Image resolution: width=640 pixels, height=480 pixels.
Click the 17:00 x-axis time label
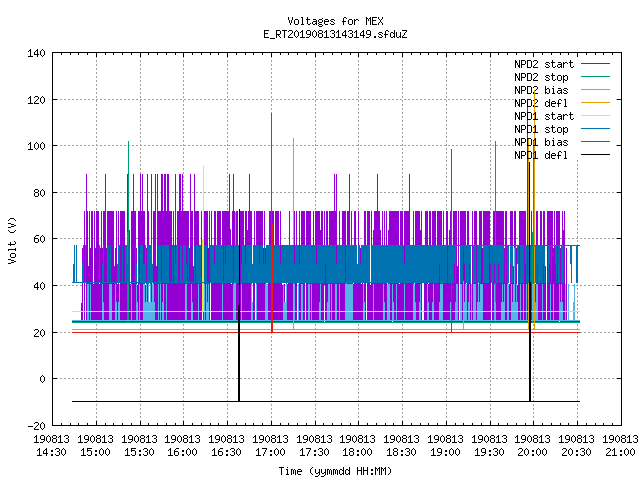point(270,453)
